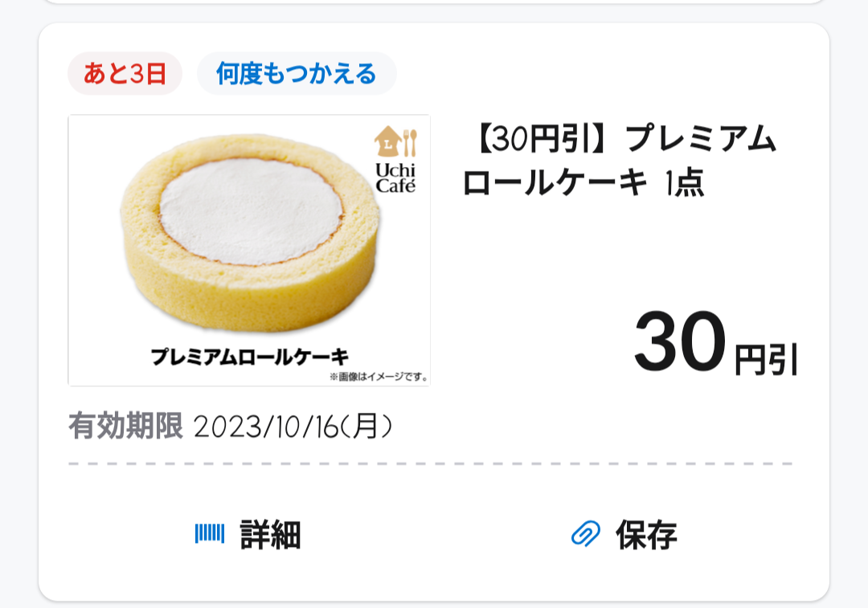Open coupon details via 詳細 label
868x608 pixels.
coord(270,535)
